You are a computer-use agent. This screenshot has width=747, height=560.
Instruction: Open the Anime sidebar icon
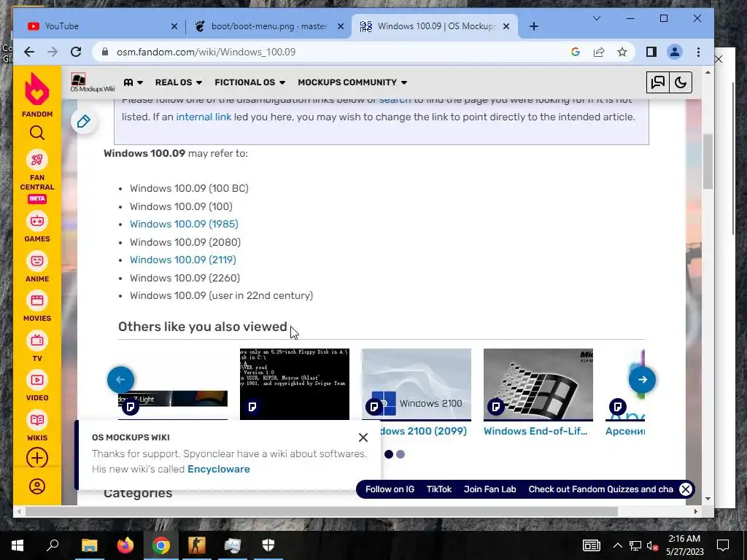tap(37, 261)
